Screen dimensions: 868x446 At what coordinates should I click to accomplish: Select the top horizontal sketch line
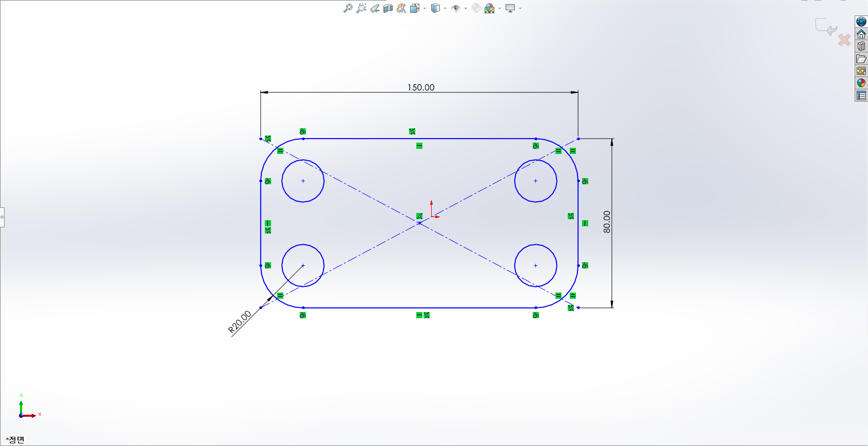[x=419, y=139]
